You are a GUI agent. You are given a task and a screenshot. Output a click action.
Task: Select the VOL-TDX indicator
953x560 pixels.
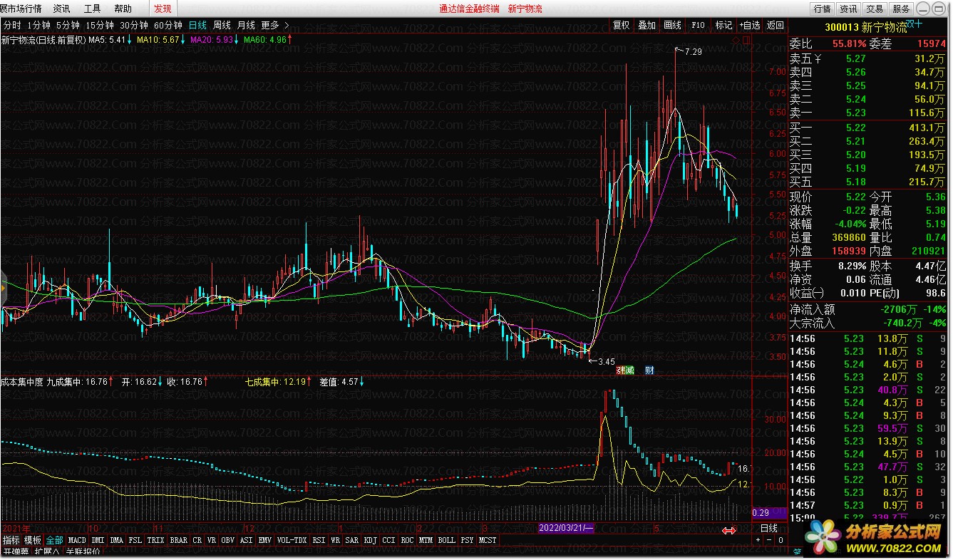292,541
